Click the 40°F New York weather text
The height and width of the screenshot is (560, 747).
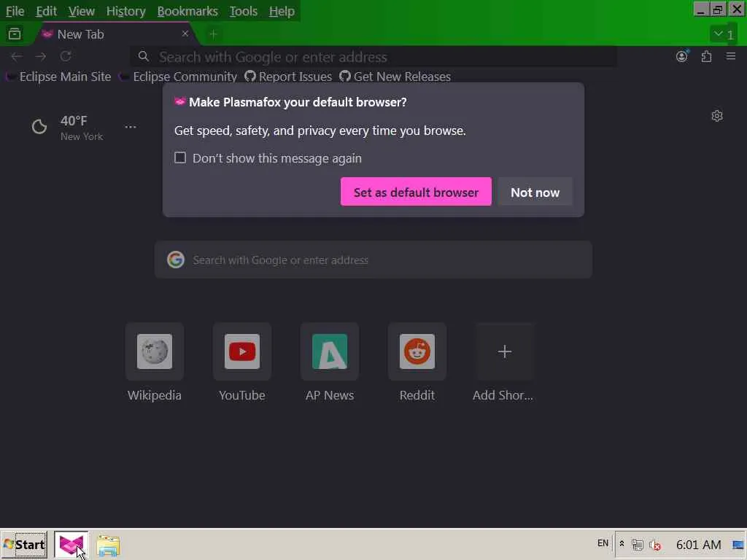tap(82, 128)
